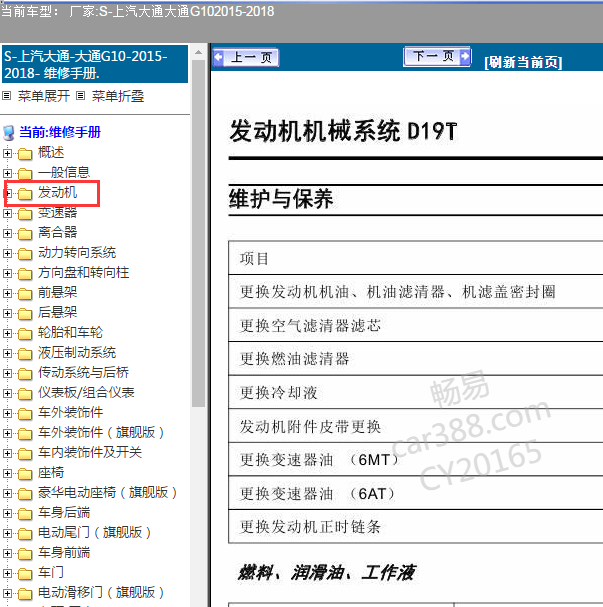Click the folder icon for 概述
The image size is (603, 607).
coord(25,154)
